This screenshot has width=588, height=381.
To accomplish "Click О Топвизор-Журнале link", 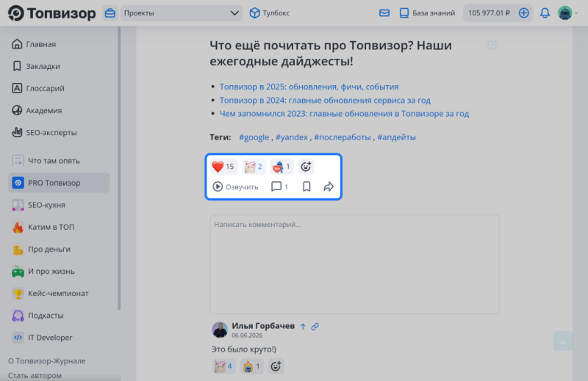I will (47, 360).
